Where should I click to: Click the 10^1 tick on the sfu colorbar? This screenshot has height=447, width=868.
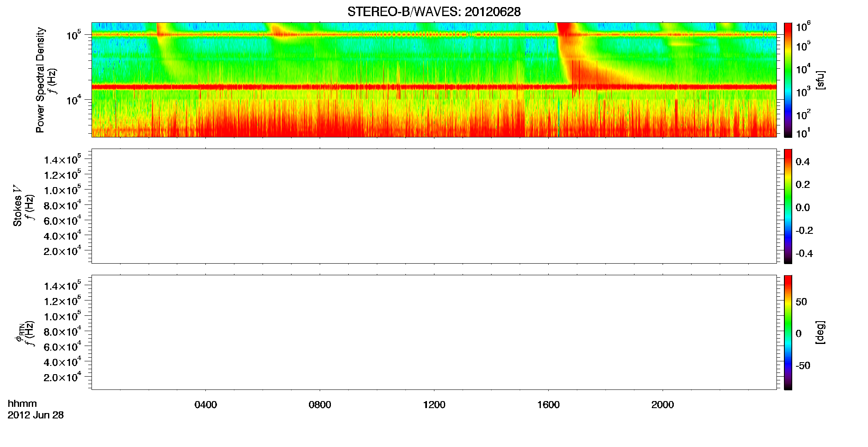click(x=803, y=133)
